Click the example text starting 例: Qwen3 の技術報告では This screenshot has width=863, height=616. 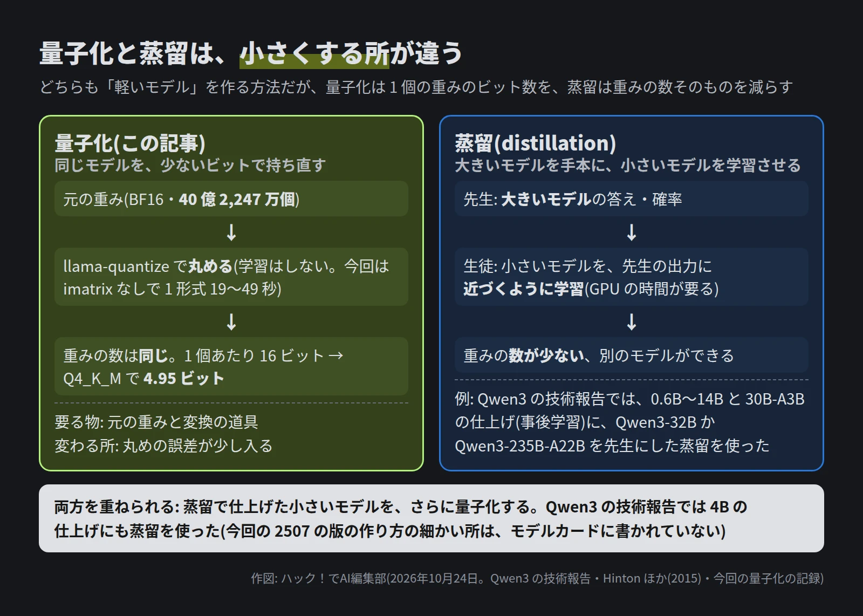(629, 422)
